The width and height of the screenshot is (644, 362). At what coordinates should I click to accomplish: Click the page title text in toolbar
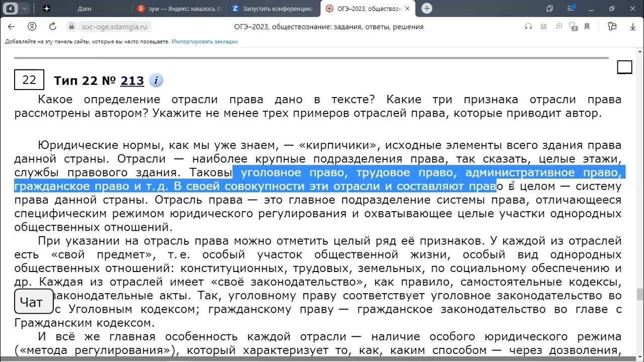tap(329, 27)
